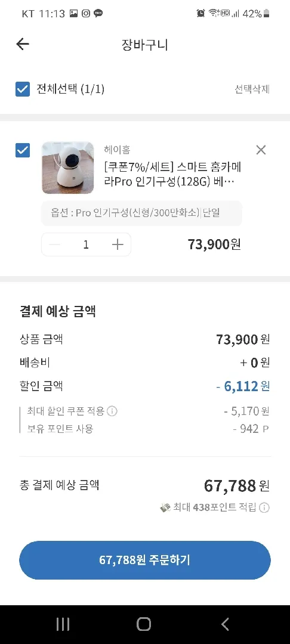Tap the Android home button icon
This screenshot has width=290, height=644.
click(144, 624)
